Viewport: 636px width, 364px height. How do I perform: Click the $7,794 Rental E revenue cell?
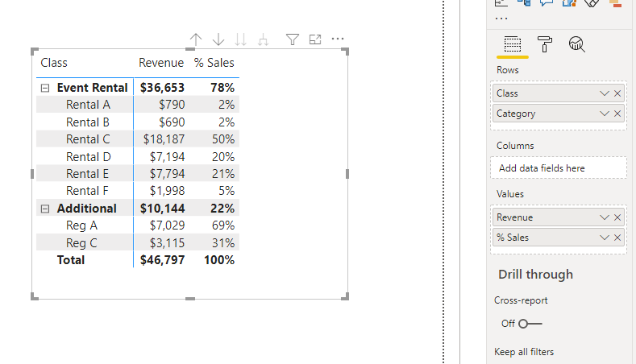click(167, 173)
